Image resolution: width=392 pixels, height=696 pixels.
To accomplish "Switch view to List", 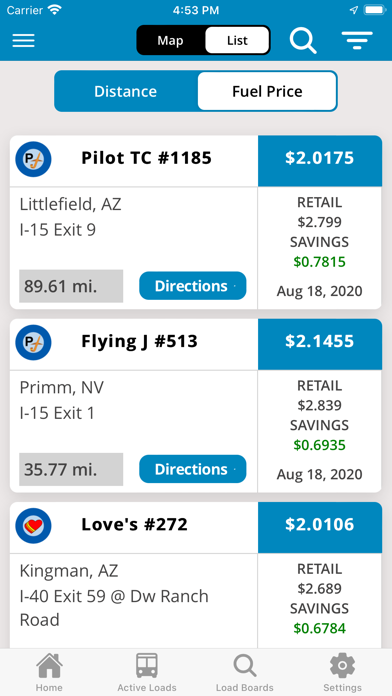I will (x=237, y=40).
